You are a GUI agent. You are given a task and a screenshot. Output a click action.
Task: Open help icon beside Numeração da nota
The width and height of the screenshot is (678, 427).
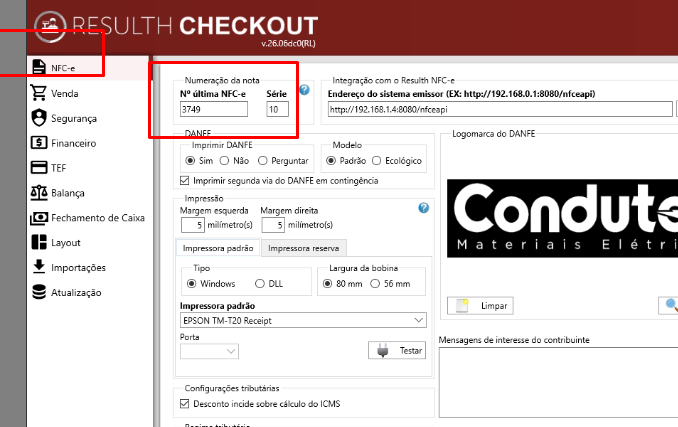click(304, 89)
